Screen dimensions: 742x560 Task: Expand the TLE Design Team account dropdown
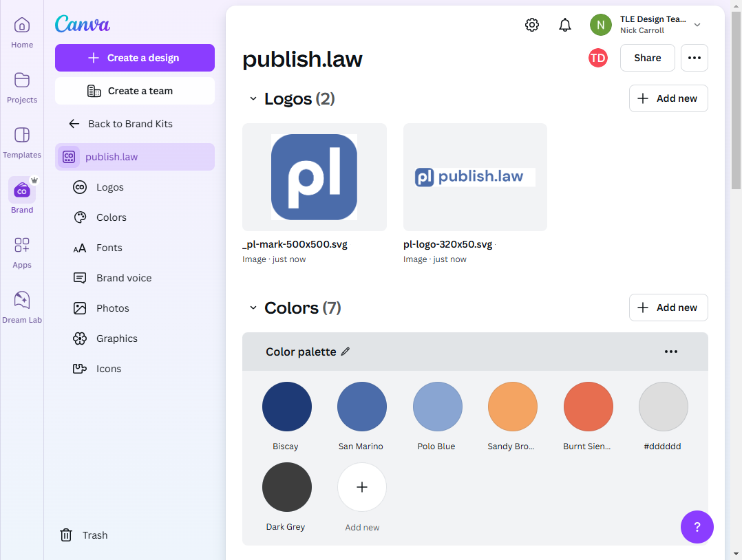click(x=697, y=25)
